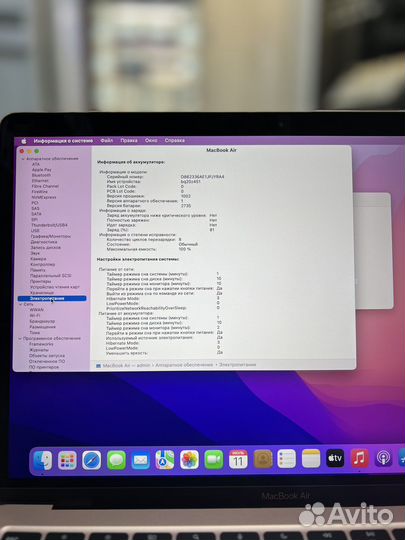Select Камера in the sidebar
Image resolution: width=405 pixels, height=540 pixels.
tap(38, 259)
